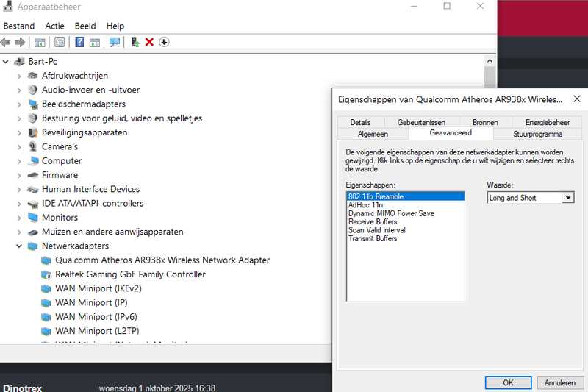Click the Back arrow in Device Manager toolbar
The image size is (588, 392).
click(6, 42)
